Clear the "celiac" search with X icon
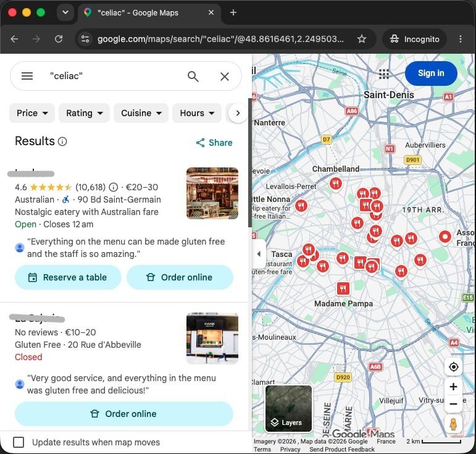The height and width of the screenshot is (454, 476). pos(225,77)
